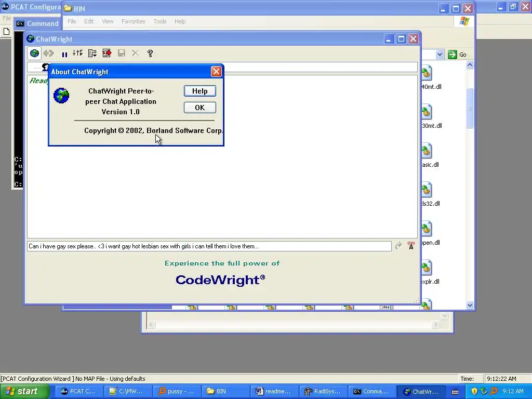Switch to C:\MW... taskbar button
The image size is (532, 399).
(x=127, y=392)
